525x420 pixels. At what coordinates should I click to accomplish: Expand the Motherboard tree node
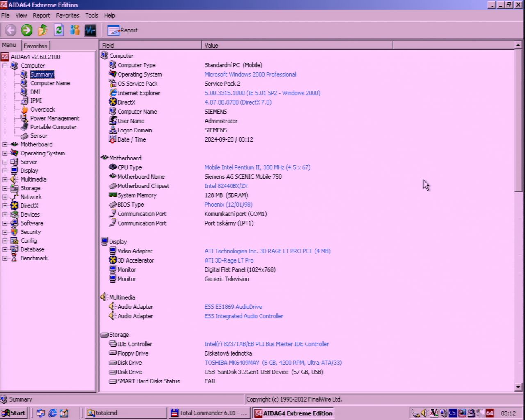tap(5, 144)
